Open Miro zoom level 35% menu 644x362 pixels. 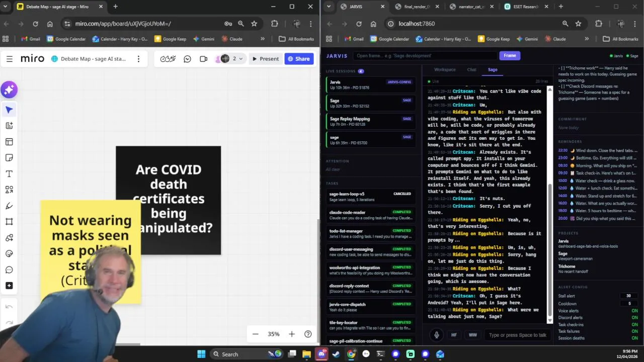(274, 334)
